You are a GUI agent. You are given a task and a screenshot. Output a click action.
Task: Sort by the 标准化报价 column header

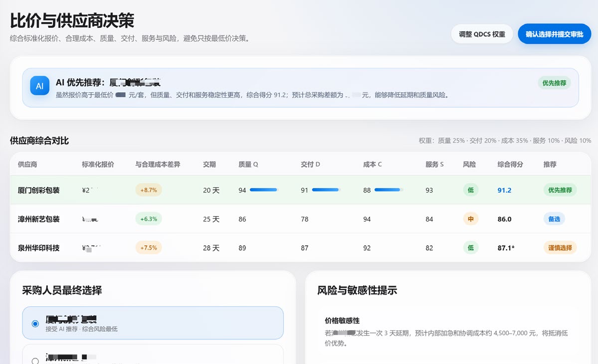(x=98, y=164)
